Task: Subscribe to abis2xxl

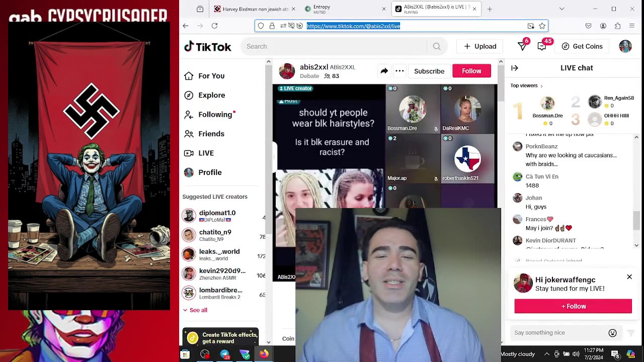Action: (429, 71)
